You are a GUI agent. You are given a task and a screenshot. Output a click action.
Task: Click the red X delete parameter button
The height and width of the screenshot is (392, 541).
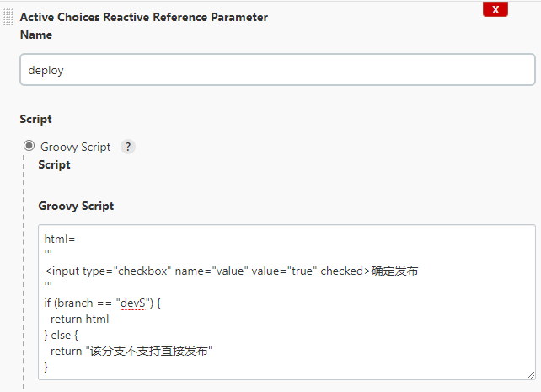(x=495, y=9)
